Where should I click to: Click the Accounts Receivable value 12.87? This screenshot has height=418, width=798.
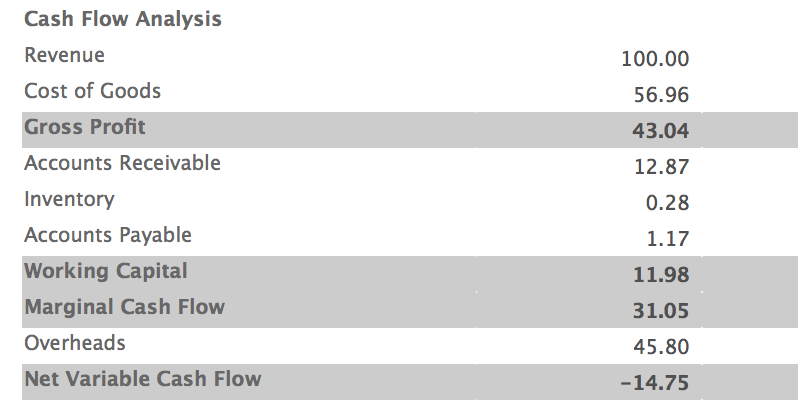[x=662, y=167]
